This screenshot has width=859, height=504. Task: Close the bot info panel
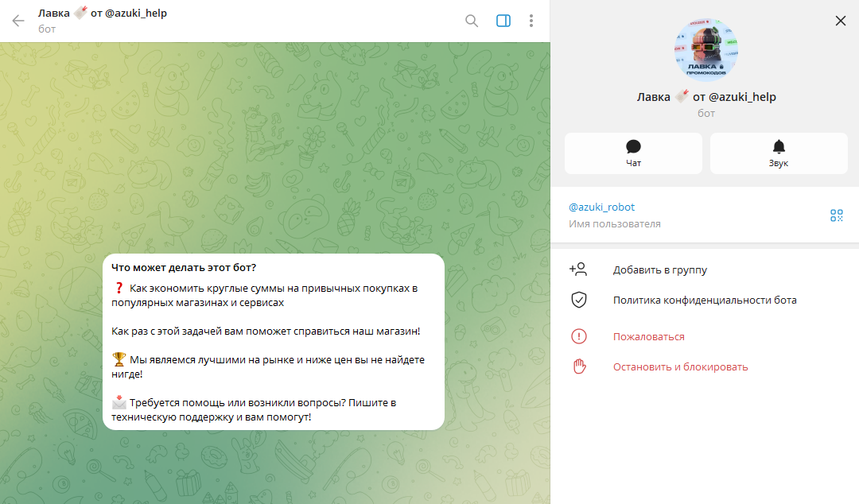click(x=841, y=21)
